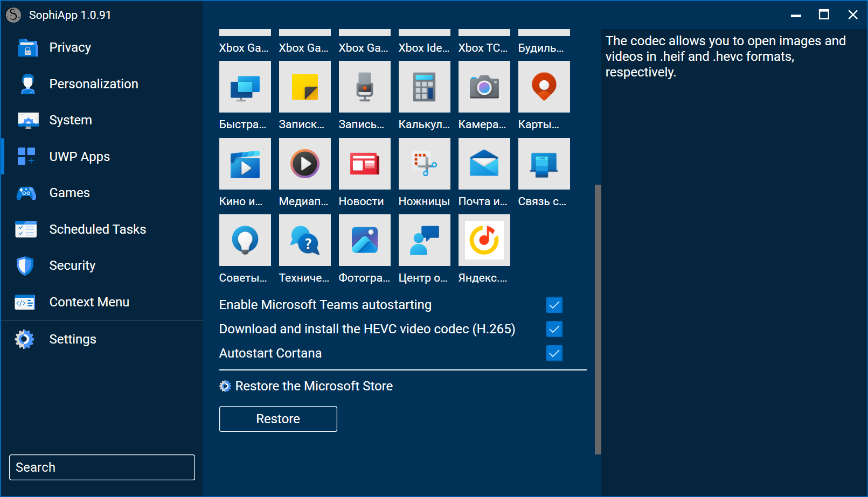This screenshot has width=868, height=497.
Task: Open Settings in the sidebar
Action: (x=73, y=339)
